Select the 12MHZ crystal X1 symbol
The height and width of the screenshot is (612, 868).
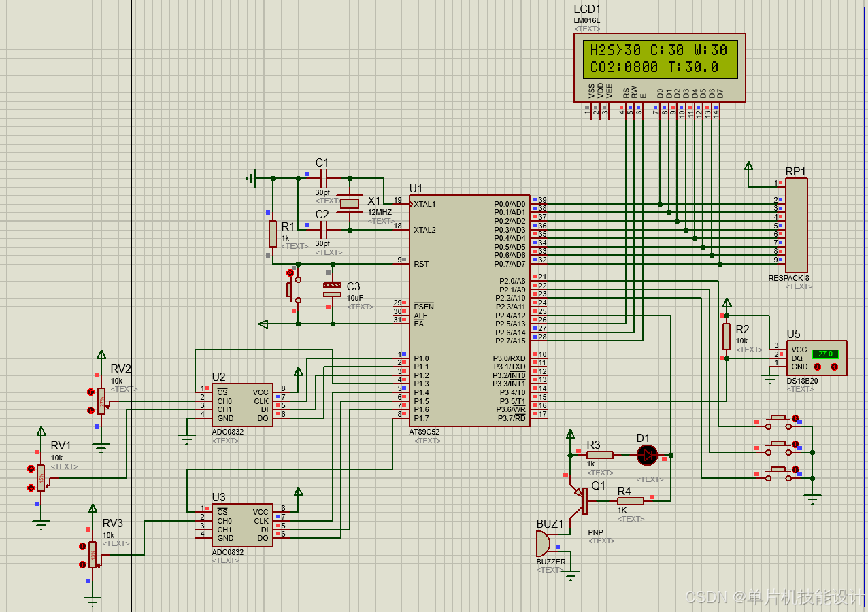pyautogui.click(x=350, y=203)
